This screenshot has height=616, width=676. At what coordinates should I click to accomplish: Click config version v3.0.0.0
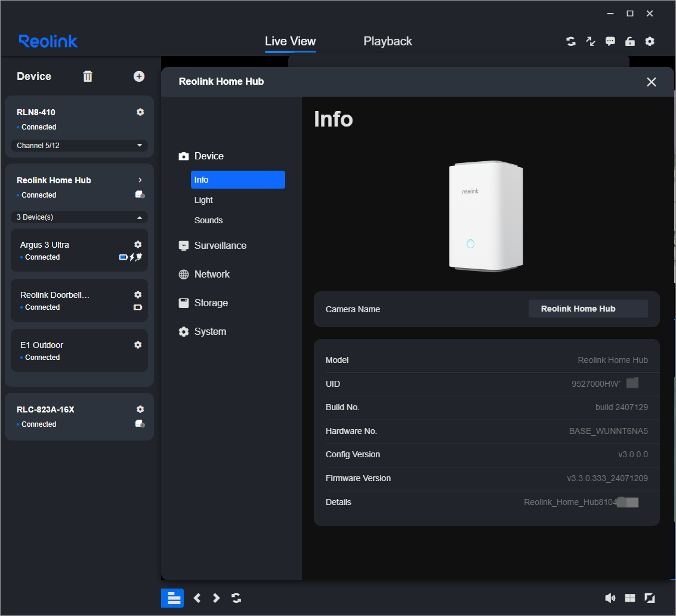pos(633,454)
